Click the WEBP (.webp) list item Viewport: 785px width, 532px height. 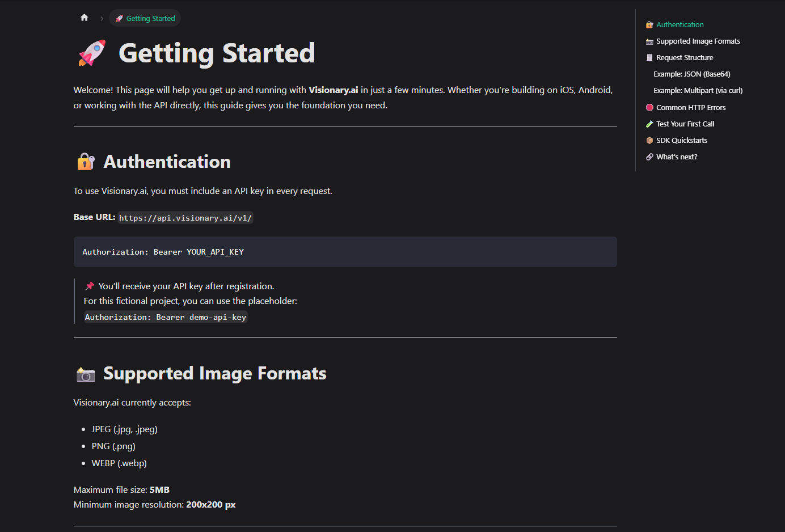(x=119, y=463)
